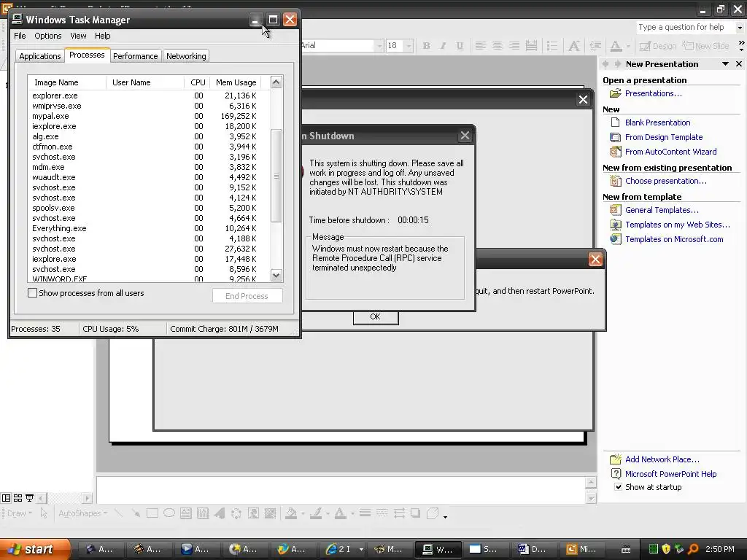Open the Draw menu dropdown
Viewport: 747px width, 560px height.
click(x=20, y=513)
